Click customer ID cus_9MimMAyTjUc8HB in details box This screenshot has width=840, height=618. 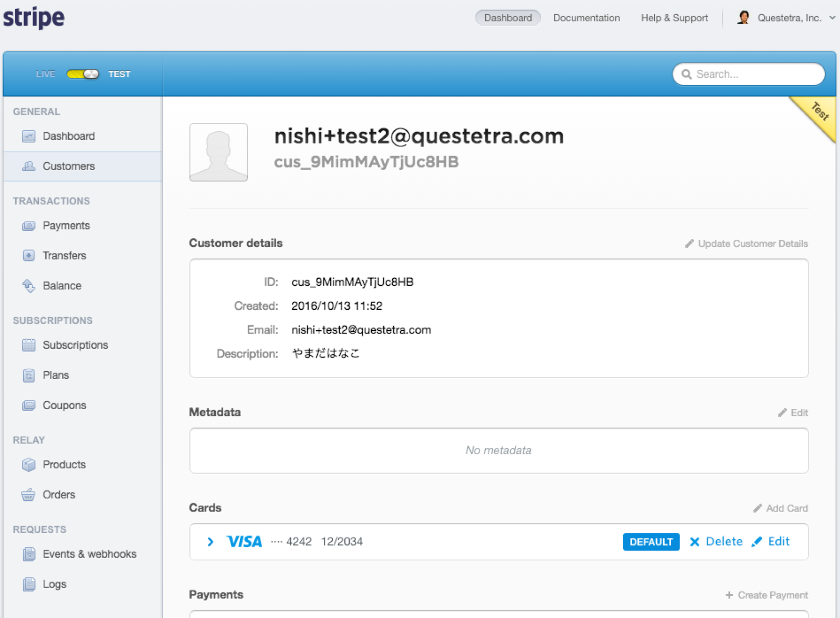pos(352,282)
